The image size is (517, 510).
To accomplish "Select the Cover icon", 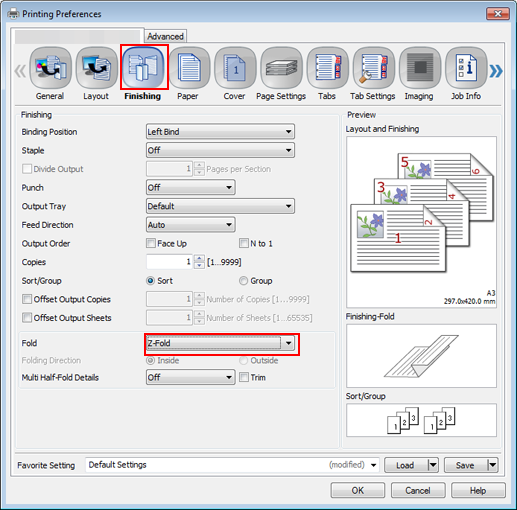I will click(235, 68).
